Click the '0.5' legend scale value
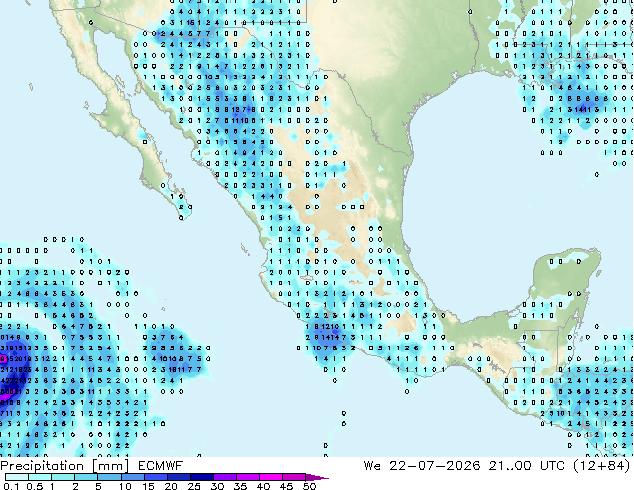Screen dimensions: 634x490 (x=35, y=486)
